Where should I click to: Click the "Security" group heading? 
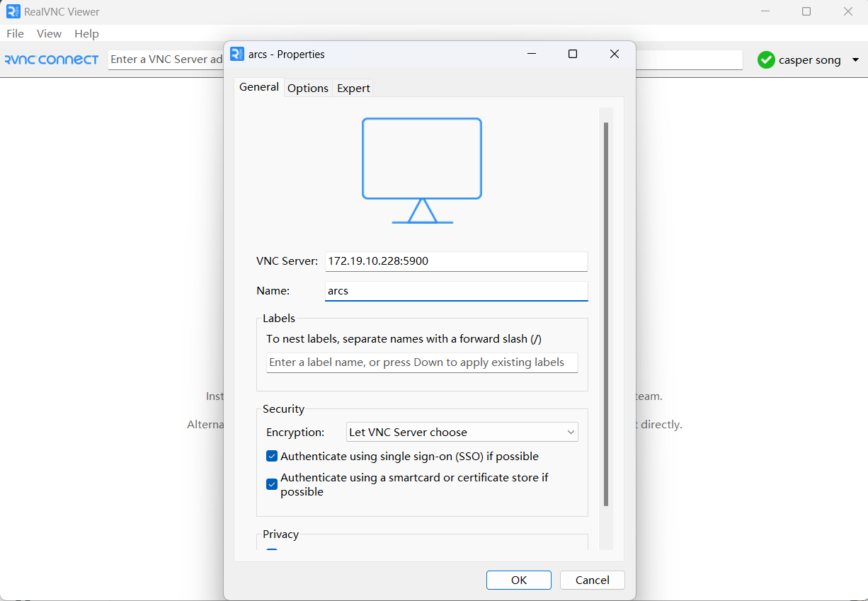click(283, 409)
